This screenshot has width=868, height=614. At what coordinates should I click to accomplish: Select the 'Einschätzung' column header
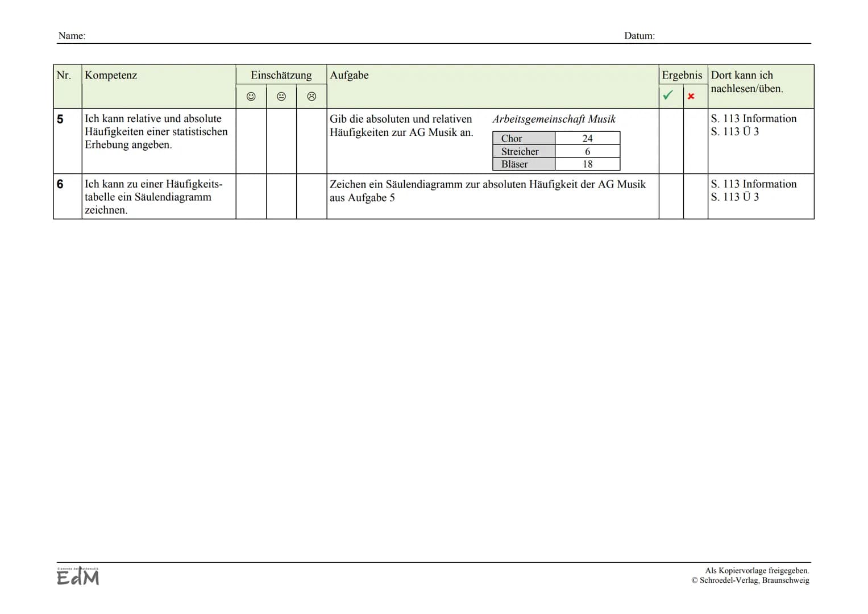tap(281, 75)
